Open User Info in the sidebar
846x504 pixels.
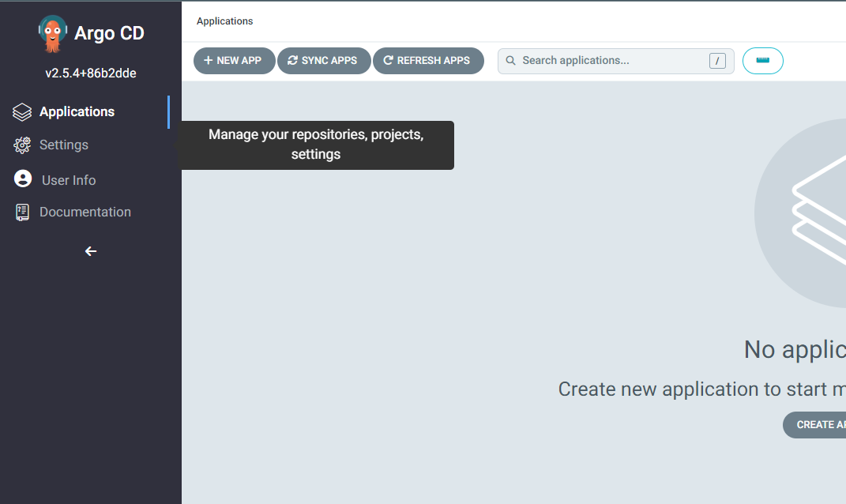point(69,180)
